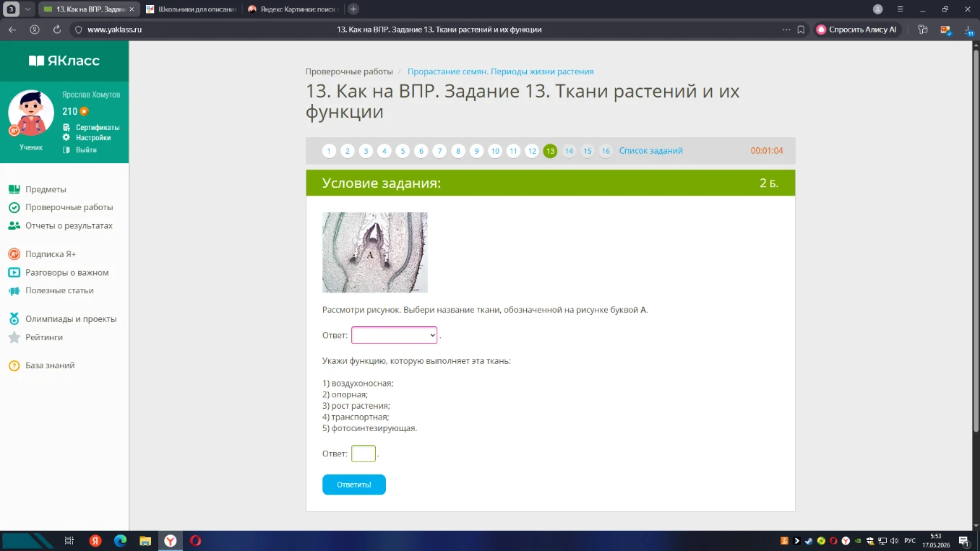Viewport: 980px width, 551px height.
Task: Click the plant tissue microscope image
Action: click(375, 252)
